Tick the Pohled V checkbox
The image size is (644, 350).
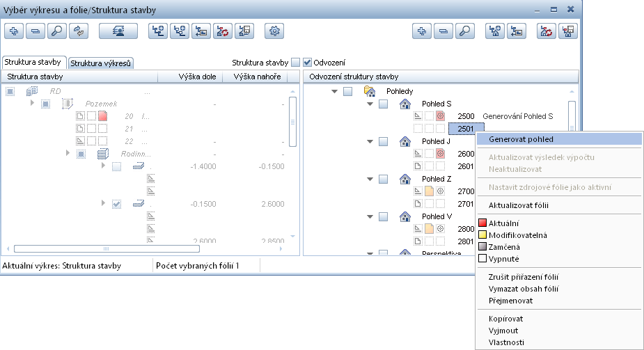[x=383, y=216]
